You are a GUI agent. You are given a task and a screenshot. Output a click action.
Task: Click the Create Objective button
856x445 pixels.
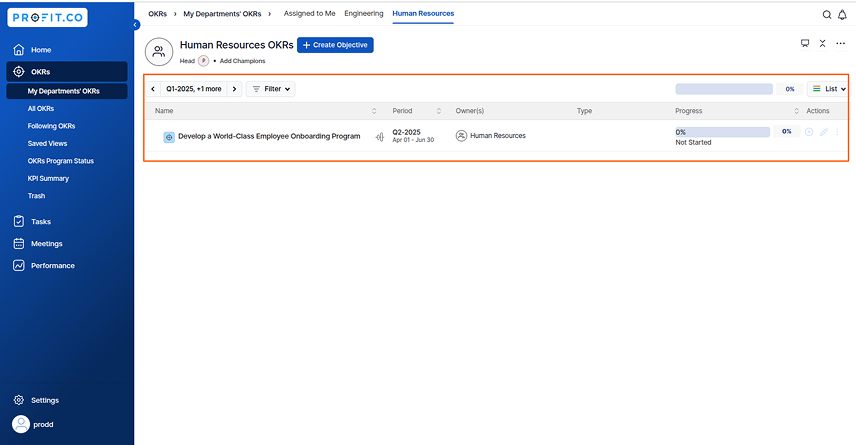(x=335, y=45)
